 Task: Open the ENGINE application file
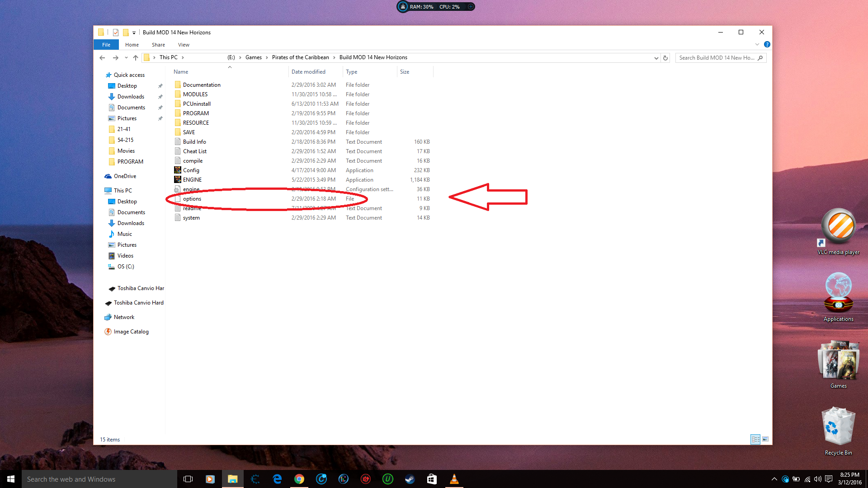pyautogui.click(x=192, y=180)
